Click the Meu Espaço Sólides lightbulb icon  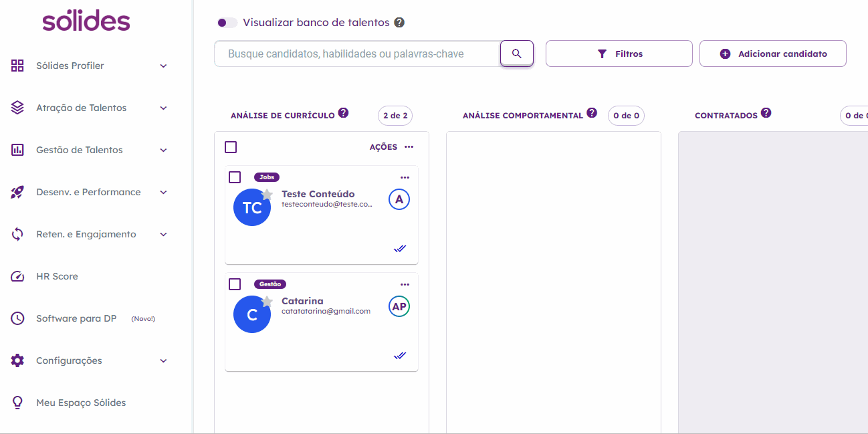[17, 403]
